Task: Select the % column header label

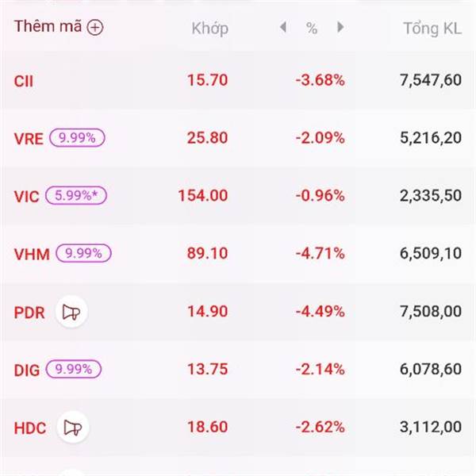Action: (312, 29)
